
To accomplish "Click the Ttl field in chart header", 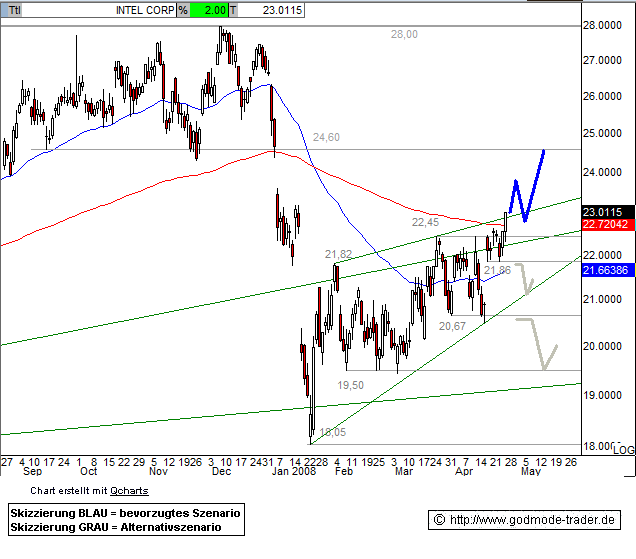I will tap(15, 10).
